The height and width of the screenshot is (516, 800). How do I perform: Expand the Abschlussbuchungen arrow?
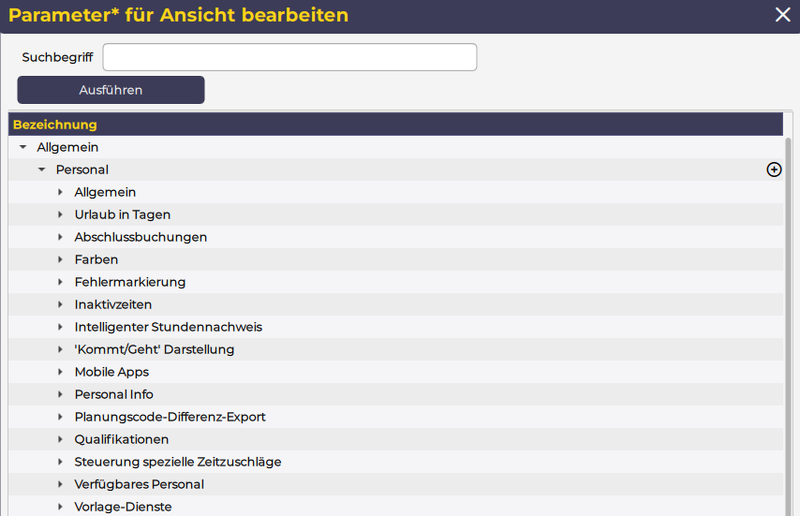click(x=61, y=238)
